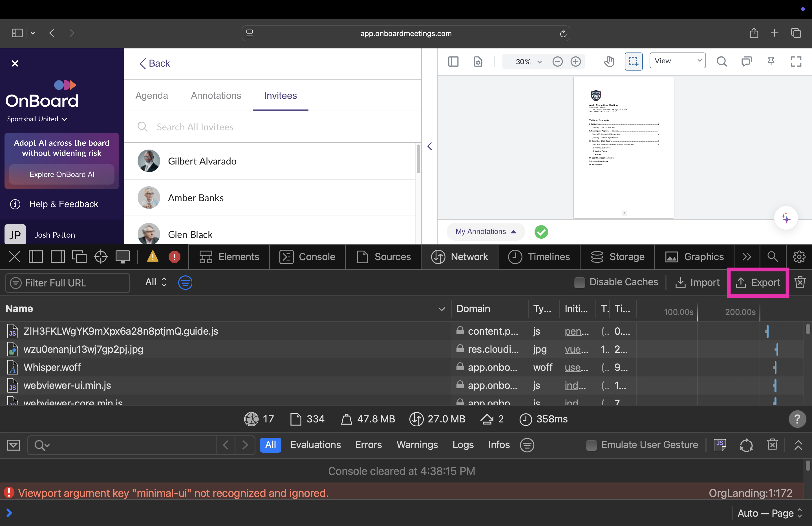This screenshot has height=526, width=812.
Task: Collapse the console drawer with the up chevron
Action: coord(798,445)
